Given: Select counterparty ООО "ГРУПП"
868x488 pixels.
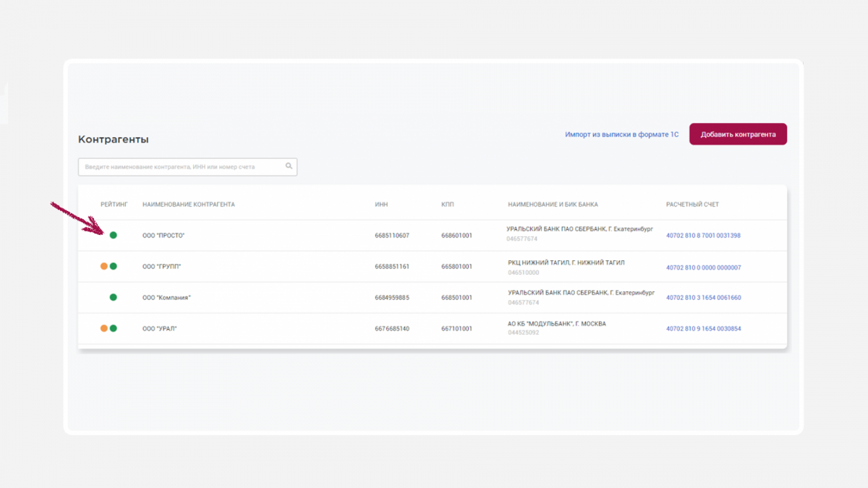Looking at the screenshot, I should (x=162, y=267).
